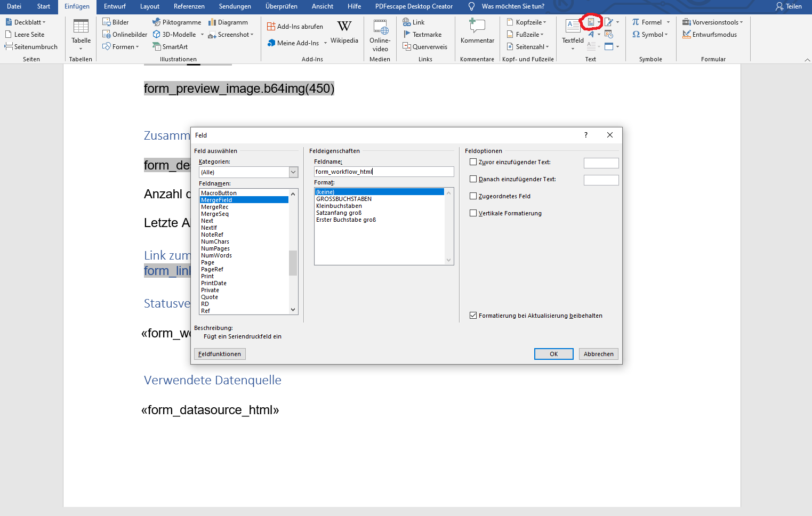Open the Wikipedia add-in
The image size is (812, 516).
344,27
